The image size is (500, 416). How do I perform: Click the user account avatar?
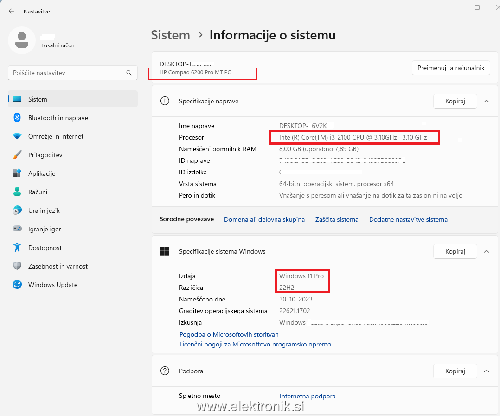tap(22, 40)
